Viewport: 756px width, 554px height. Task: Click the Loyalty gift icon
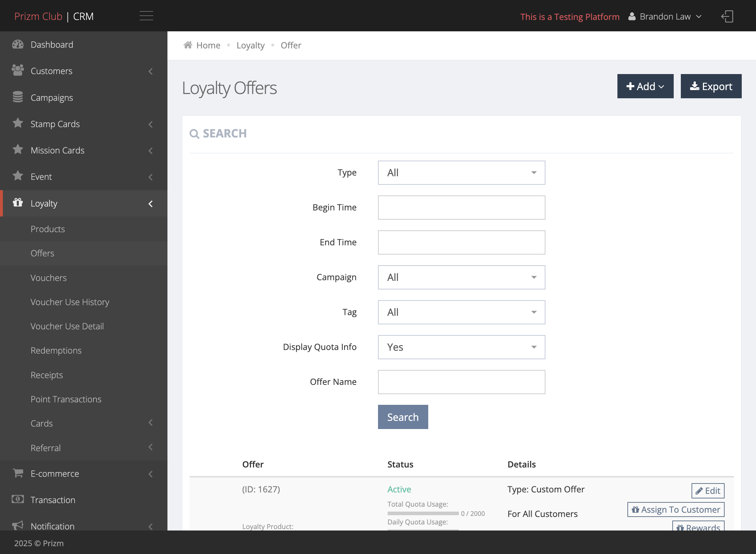pyautogui.click(x=18, y=203)
